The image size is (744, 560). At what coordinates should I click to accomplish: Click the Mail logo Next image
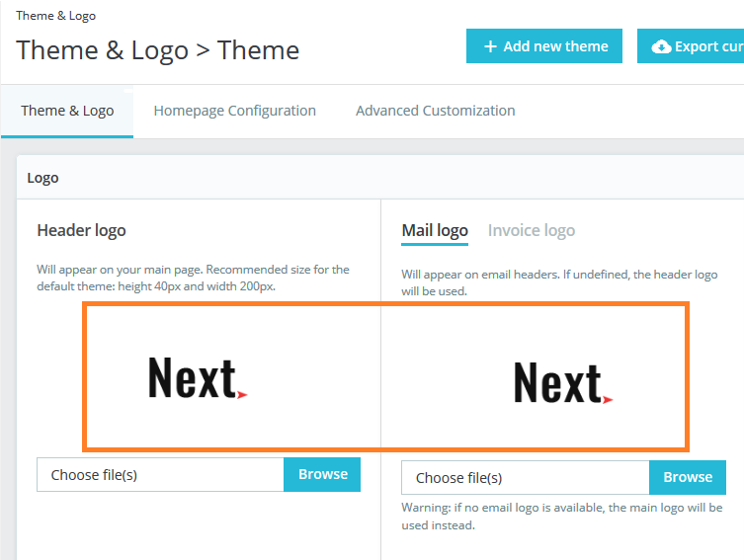(563, 382)
